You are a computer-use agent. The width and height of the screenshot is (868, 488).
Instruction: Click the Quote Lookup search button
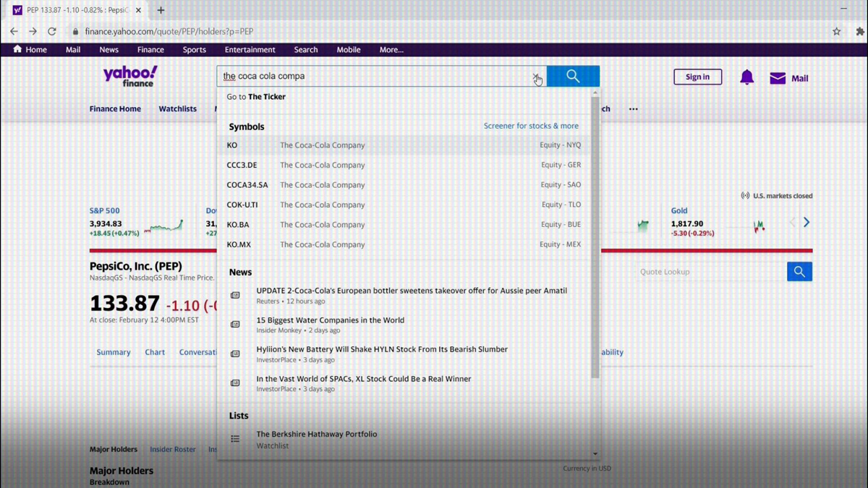click(x=799, y=272)
